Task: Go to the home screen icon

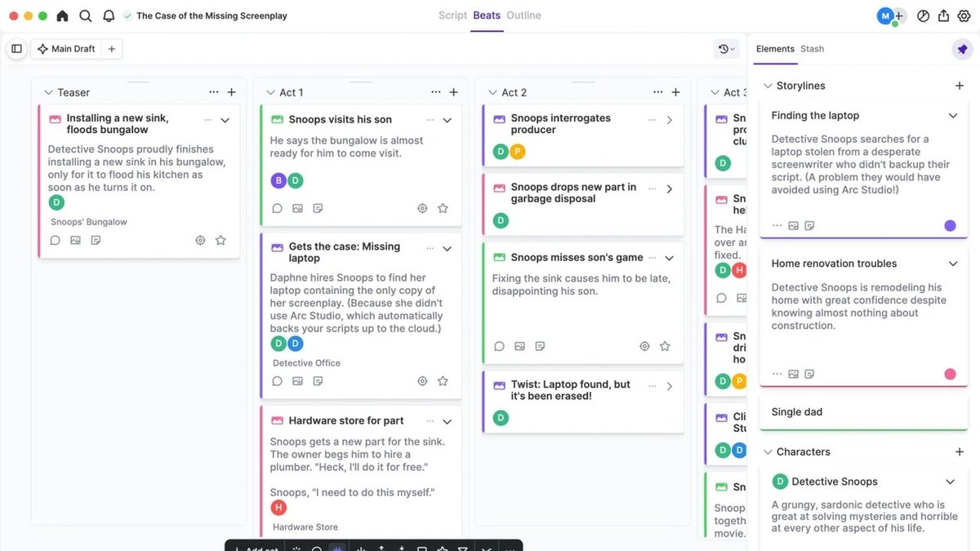Action: pyautogui.click(x=62, y=16)
